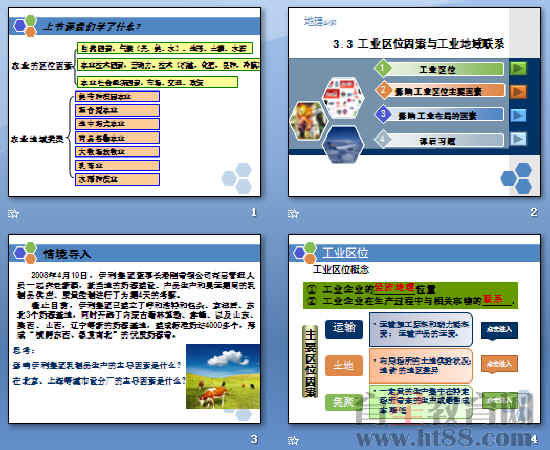
Task: Click the 工业区位 green bar on slide 2
Action: (x=445, y=69)
